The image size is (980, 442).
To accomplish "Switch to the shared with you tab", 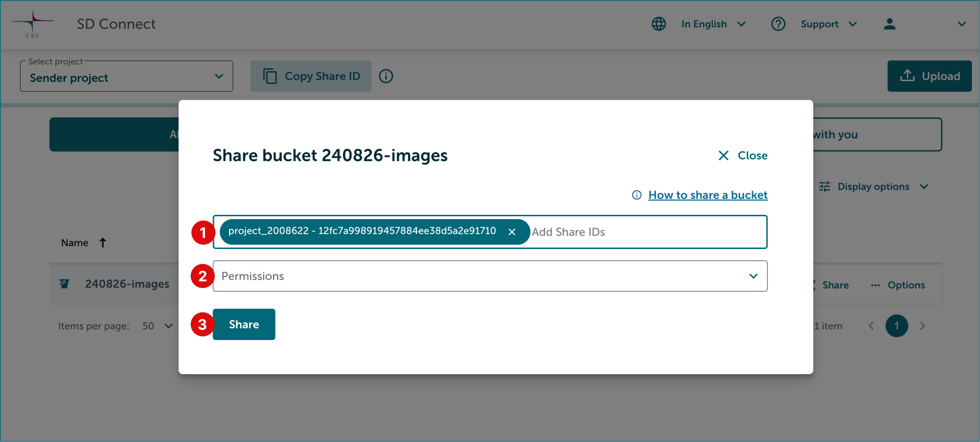I will [x=877, y=135].
